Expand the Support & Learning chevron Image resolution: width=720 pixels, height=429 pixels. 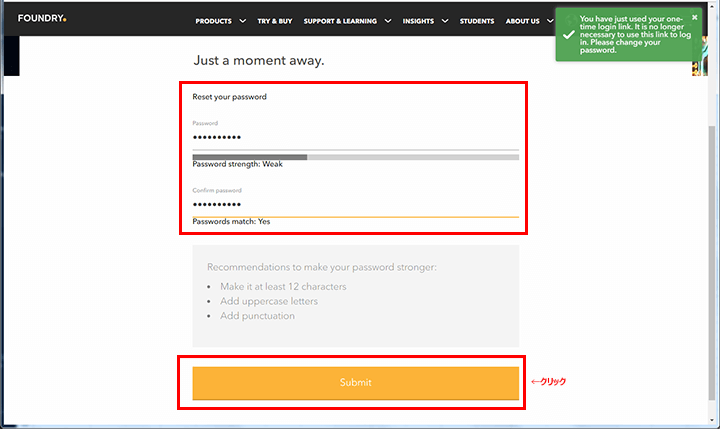[388, 21]
